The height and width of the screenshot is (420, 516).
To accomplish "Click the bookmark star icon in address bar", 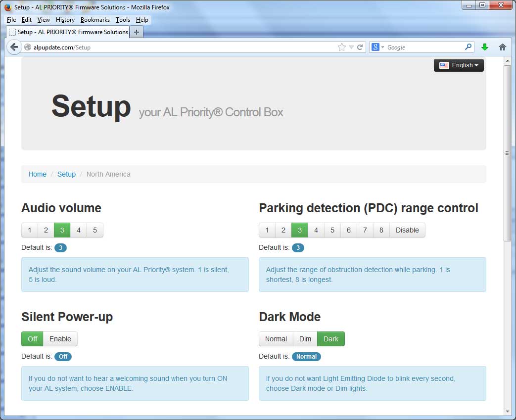I will click(342, 47).
